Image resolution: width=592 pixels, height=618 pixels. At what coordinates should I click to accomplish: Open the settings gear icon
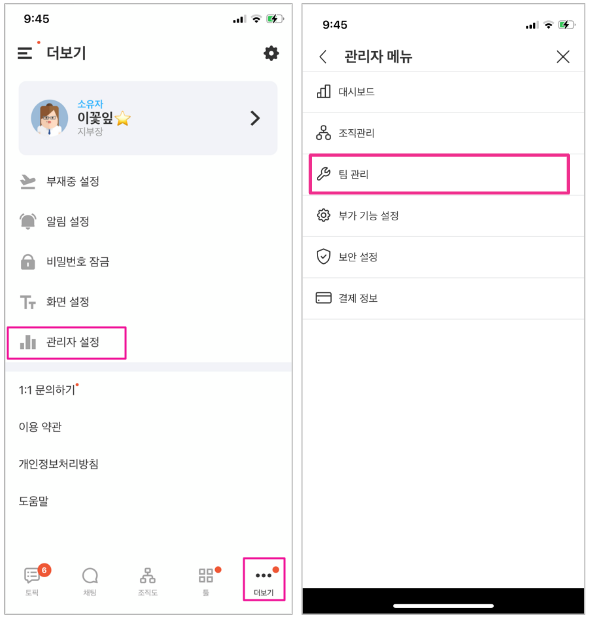point(271,53)
